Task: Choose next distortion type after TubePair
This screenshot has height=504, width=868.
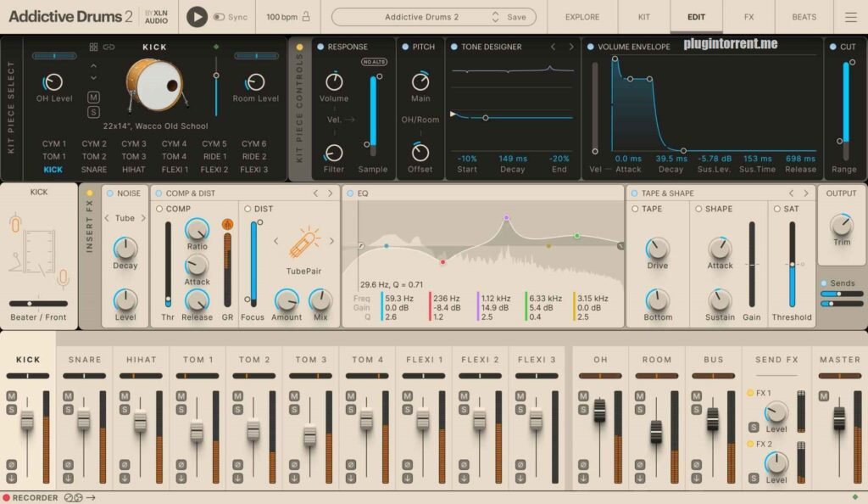Action: (x=331, y=241)
